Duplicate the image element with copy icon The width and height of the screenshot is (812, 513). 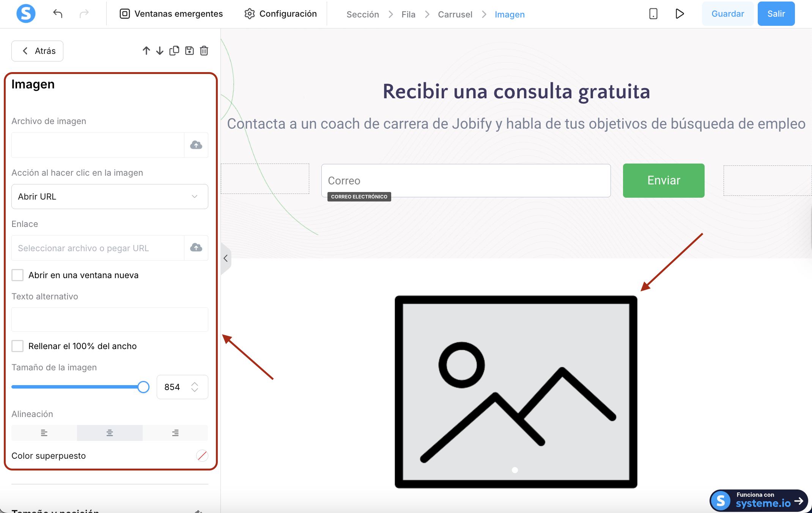pos(174,51)
